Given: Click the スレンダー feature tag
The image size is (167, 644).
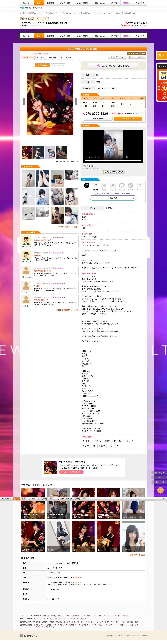Looking at the screenshot, I should (87, 441).
